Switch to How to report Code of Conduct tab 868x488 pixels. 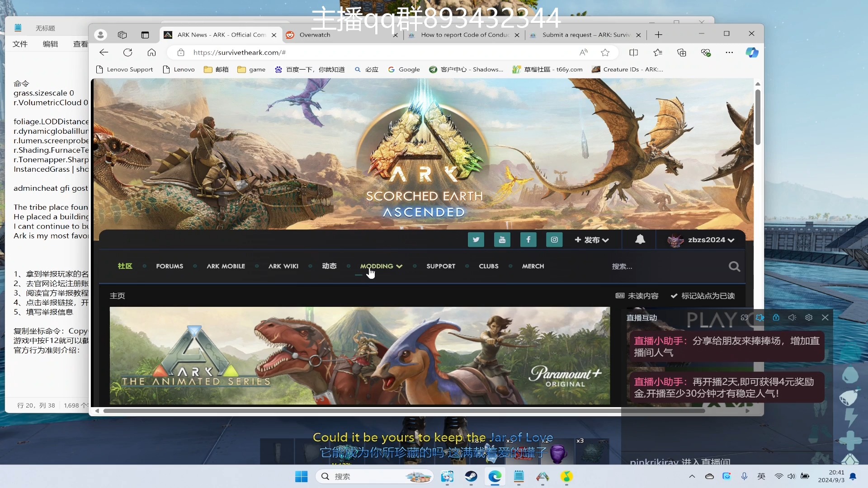[x=464, y=35]
